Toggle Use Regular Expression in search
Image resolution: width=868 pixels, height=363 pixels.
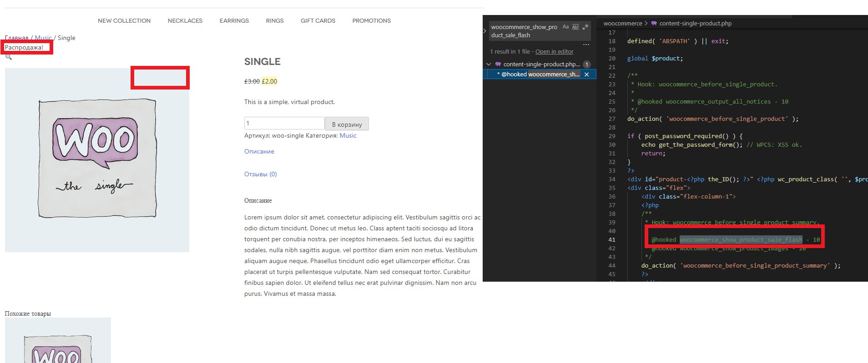point(585,27)
